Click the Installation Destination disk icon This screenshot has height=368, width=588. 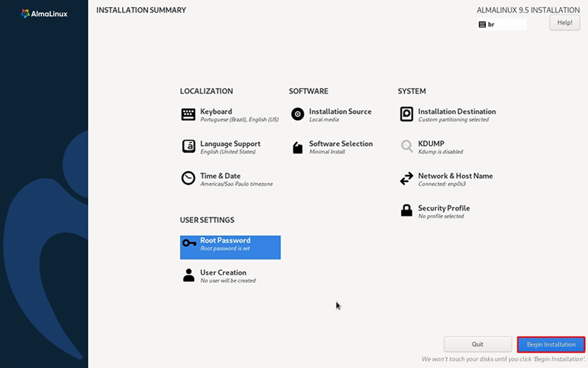[x=406, y=114]
